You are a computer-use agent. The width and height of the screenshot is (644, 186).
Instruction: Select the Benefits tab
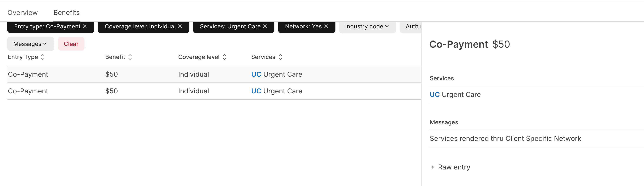coord(67,12)
